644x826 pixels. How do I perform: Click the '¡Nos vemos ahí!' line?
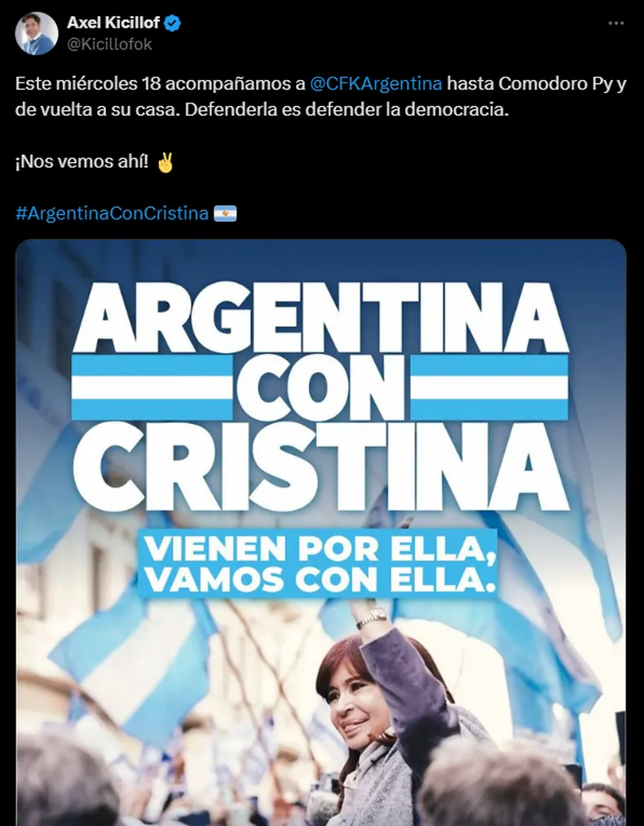pos(82,161)
